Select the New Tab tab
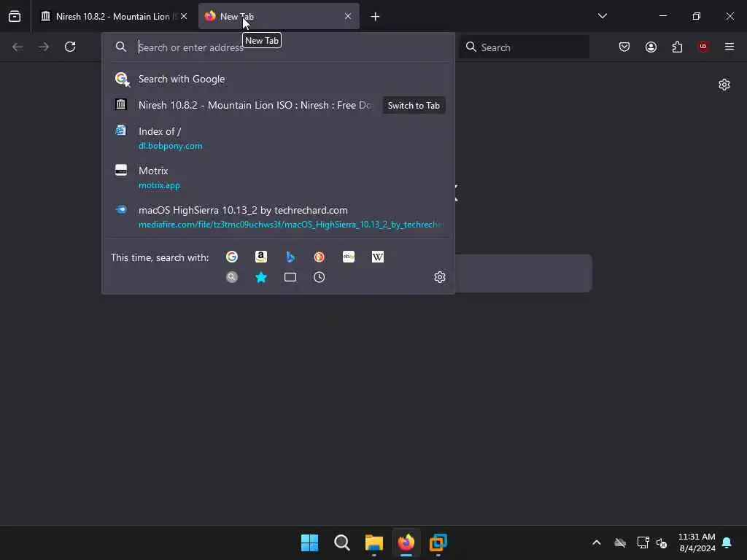This screenshot has height=560, width=747. click(x=279, y=16)
